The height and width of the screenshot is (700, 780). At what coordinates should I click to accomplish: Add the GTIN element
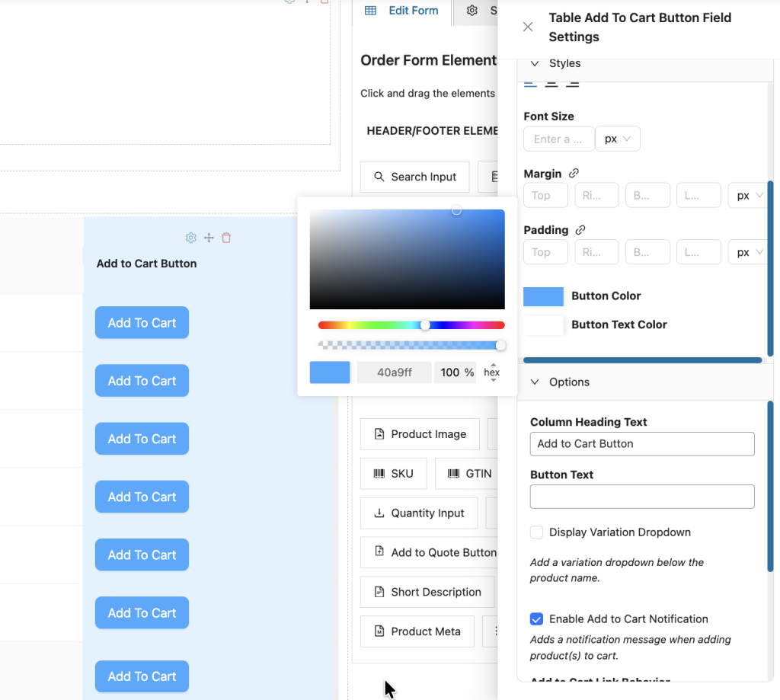coord(466,474)
